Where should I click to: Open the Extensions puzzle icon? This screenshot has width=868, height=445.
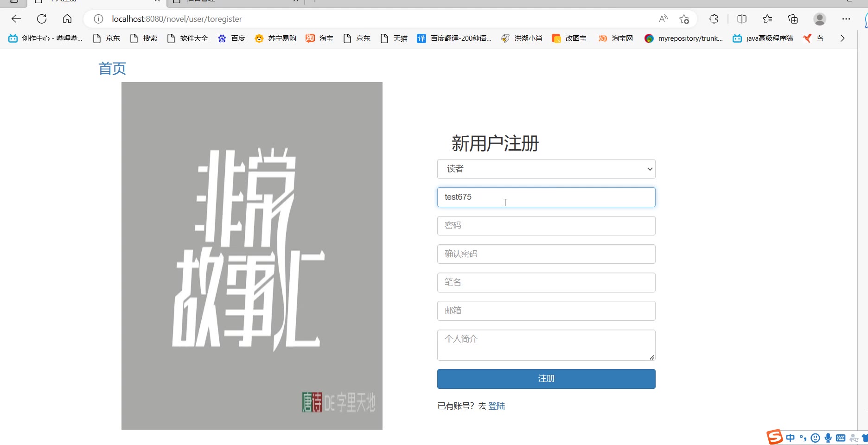pos(714,19)
